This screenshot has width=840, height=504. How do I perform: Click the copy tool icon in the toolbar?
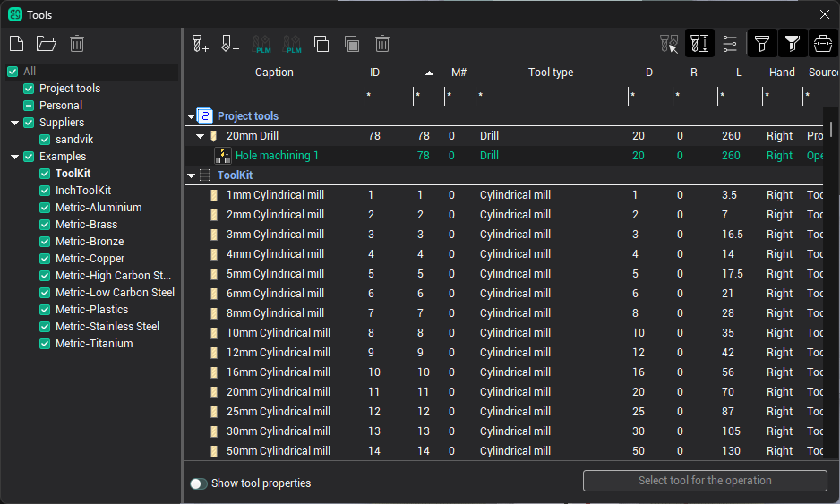[321, 43]
